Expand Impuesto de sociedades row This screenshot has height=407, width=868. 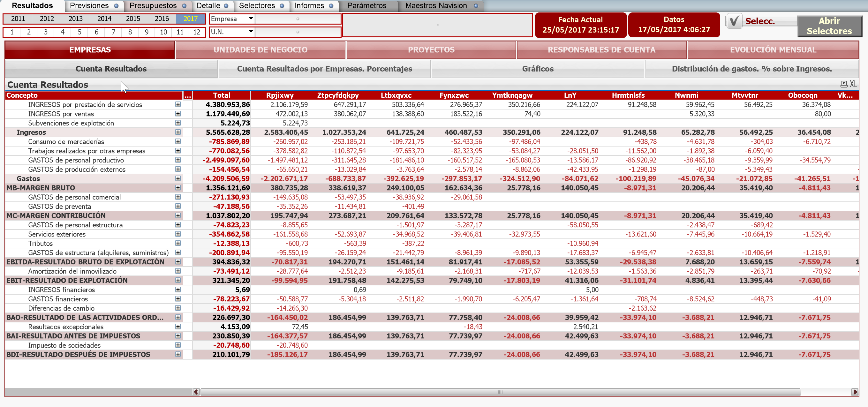click(x=178, y=345)
